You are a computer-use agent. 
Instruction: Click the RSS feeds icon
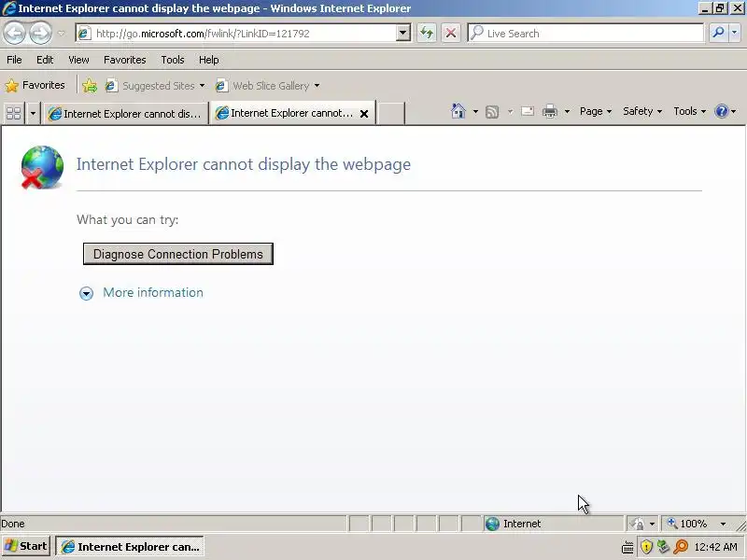[492, 112]
